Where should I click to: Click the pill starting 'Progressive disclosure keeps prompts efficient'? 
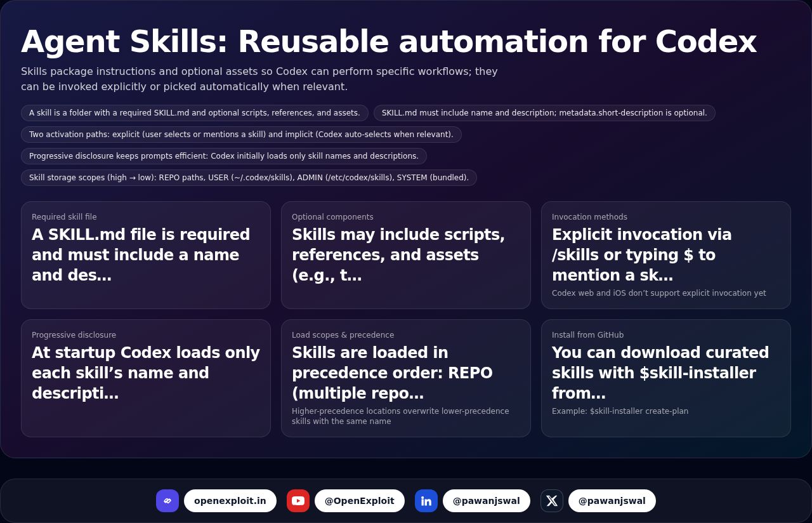[224, 156]
